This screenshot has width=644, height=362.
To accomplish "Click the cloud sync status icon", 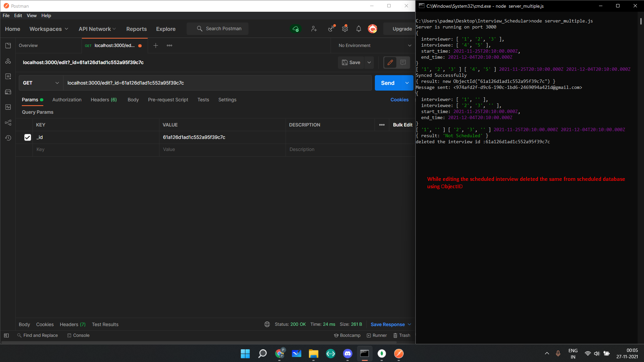I will coord(296,29).
